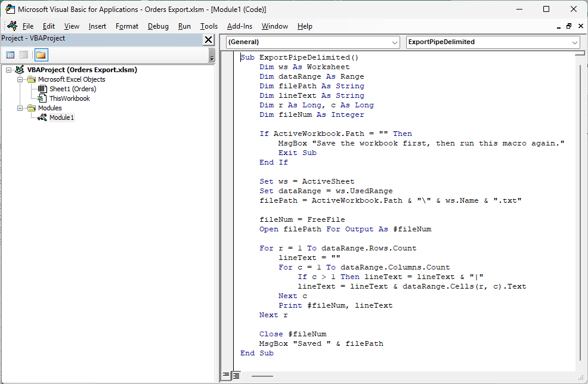Select VBAProject (Orders Export.xlsm) label
The height and width of the screenshot is (384, 588).
tap(82, 70)
